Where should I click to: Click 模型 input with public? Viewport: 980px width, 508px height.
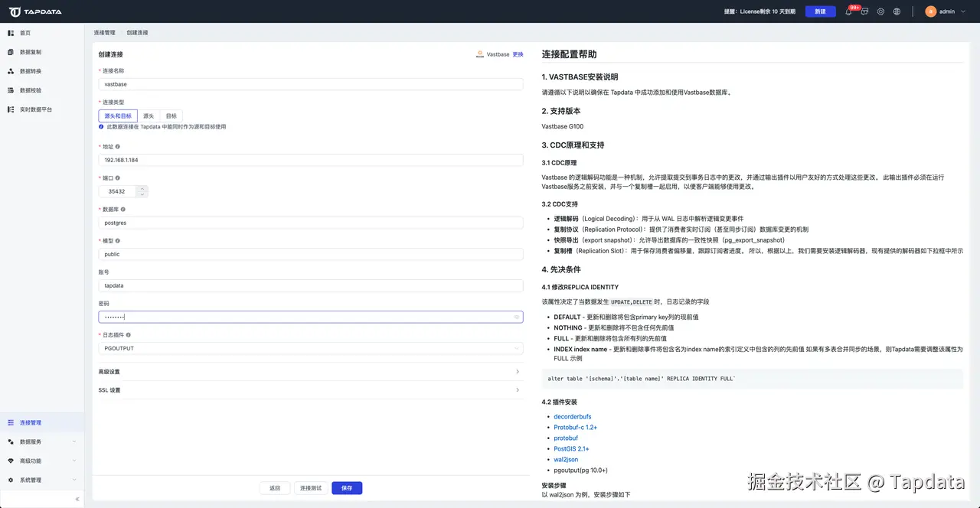[x=311, y=254]
